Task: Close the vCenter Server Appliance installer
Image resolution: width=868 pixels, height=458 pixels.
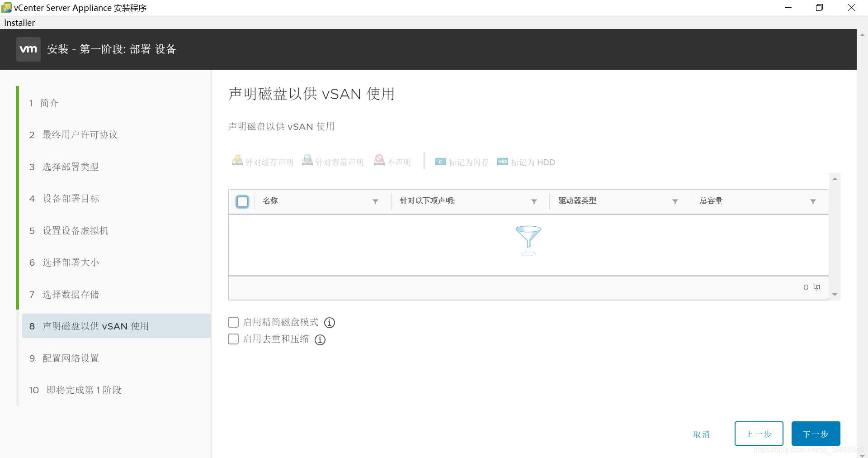Action: 851,8
